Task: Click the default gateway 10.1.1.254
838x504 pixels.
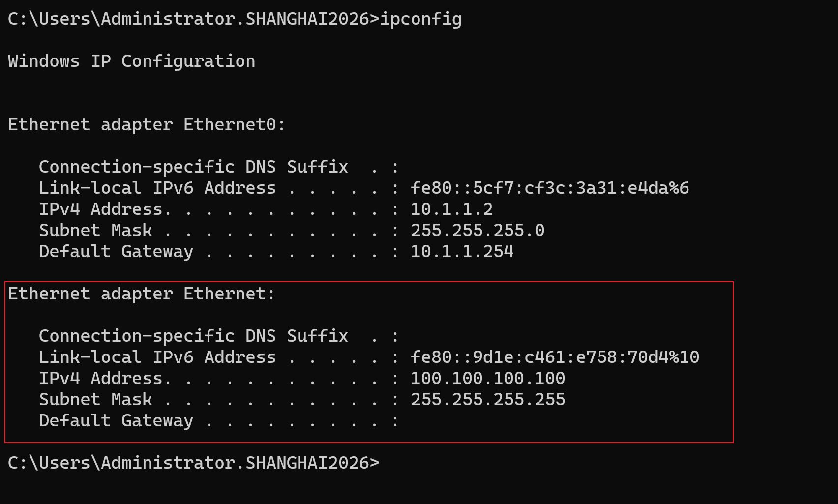Action: [x=462, y=251]
